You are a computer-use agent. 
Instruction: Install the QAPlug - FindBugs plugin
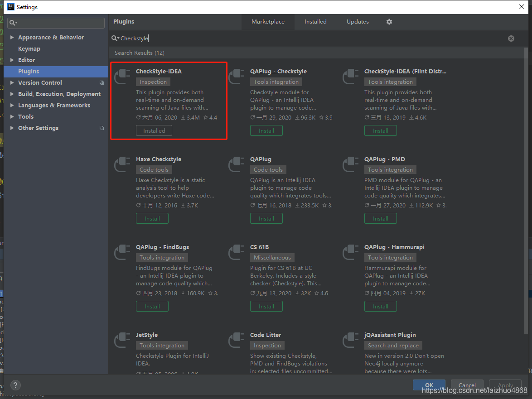[x=152, y=306]
